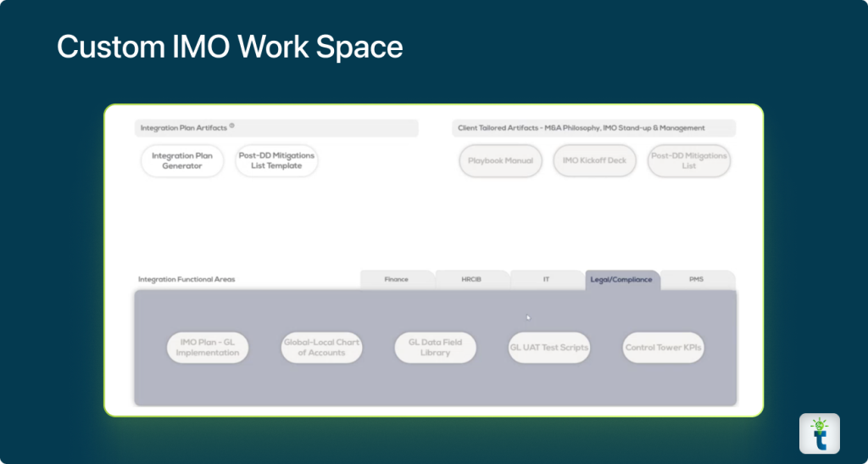Open the Playbook Manual artifact

point(500,161)
